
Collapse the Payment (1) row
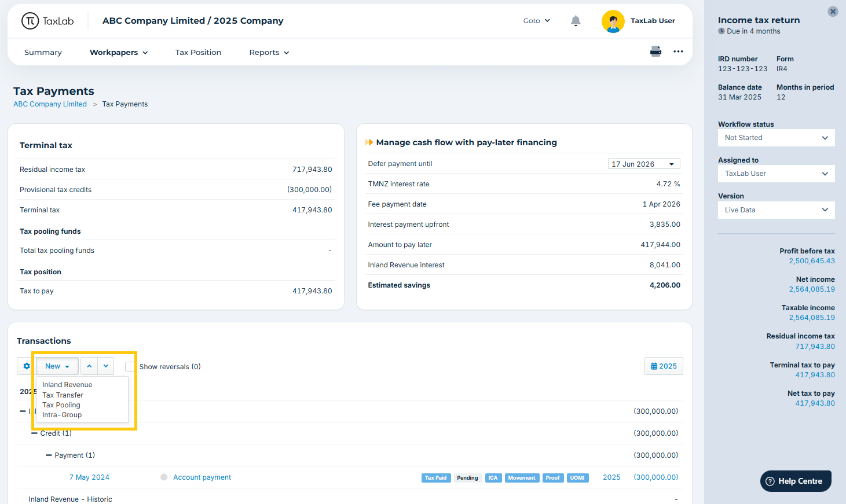click(x=49, y=455)
